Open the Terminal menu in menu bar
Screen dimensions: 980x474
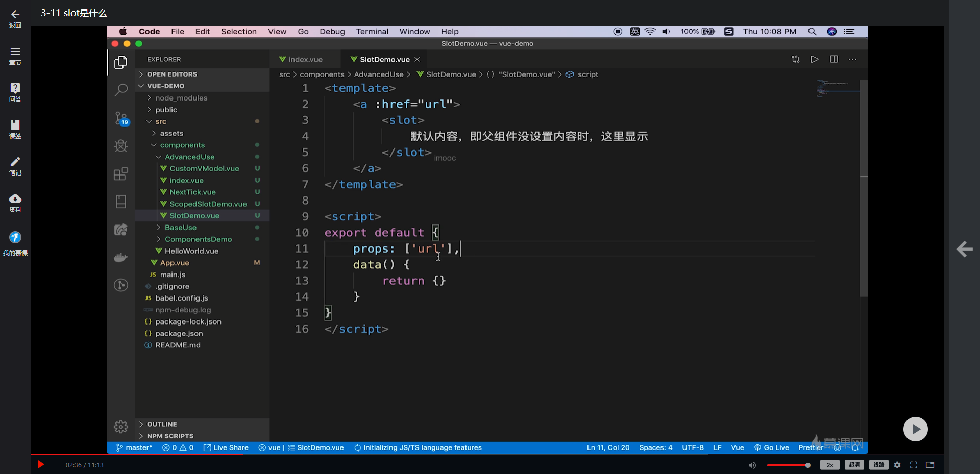click(372, 31)
